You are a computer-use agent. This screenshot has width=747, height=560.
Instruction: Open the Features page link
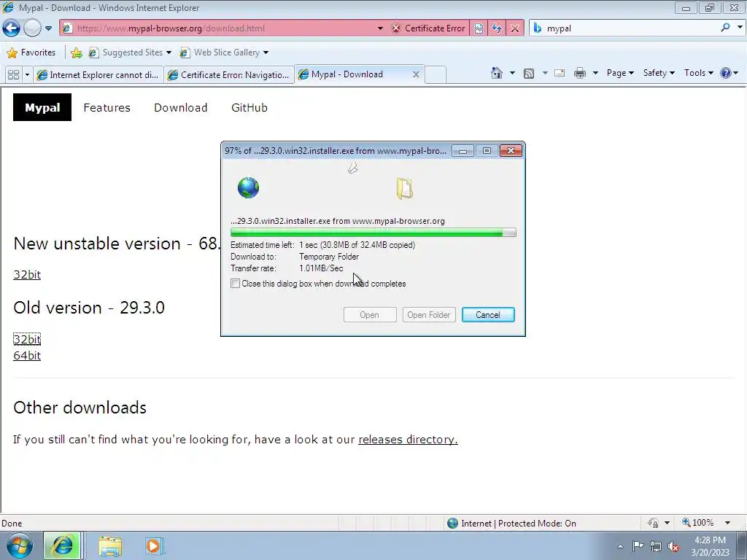[x=107, y=108]
